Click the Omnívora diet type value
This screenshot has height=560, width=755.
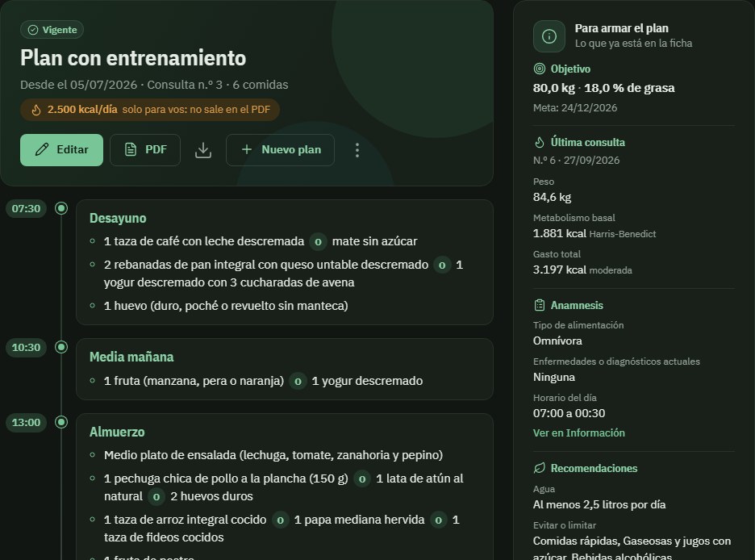(x=557, y=341)
